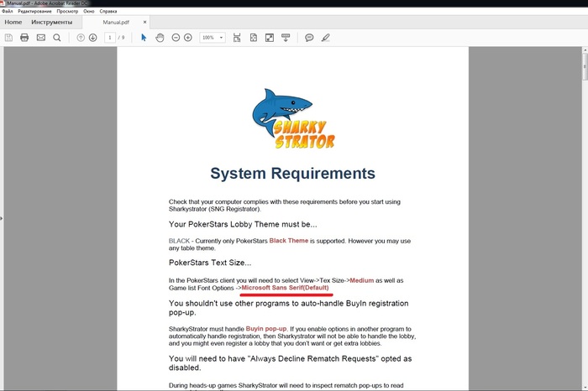This screenshot has width=588, height=391.
Task: Click the page number input field
Action: click(110, 38)
